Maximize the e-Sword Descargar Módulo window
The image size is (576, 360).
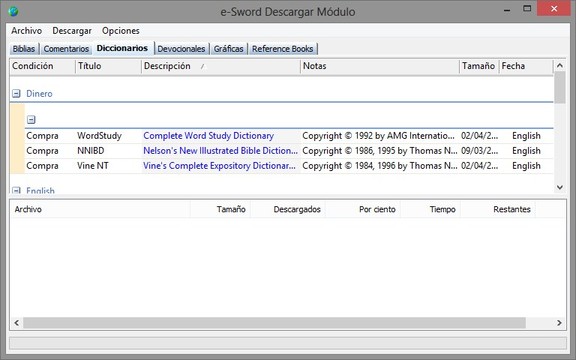click(x=527, y=9)
